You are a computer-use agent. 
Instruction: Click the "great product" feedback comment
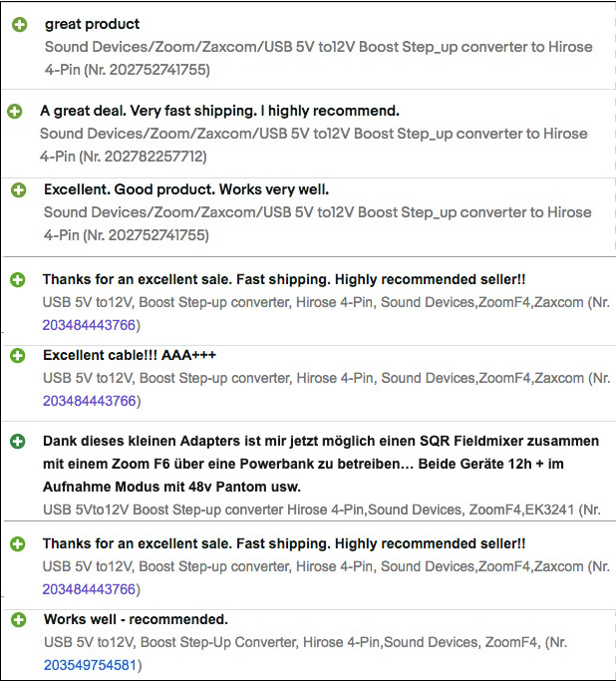92,24
